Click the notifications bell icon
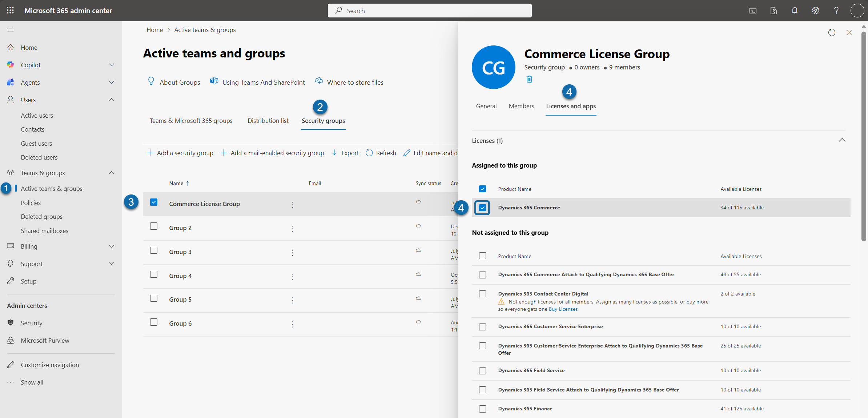868x418 pixels. click(x=795, y=11)
